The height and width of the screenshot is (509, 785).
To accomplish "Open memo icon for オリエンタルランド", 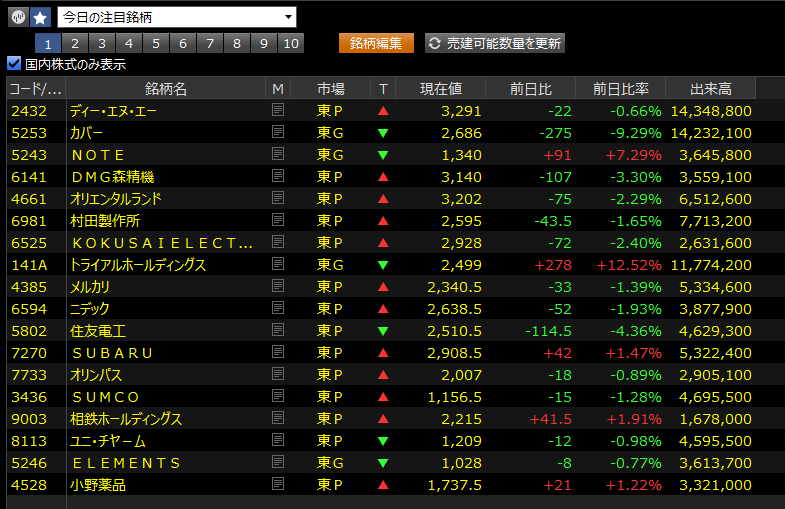I will click(x=278, y=198).
